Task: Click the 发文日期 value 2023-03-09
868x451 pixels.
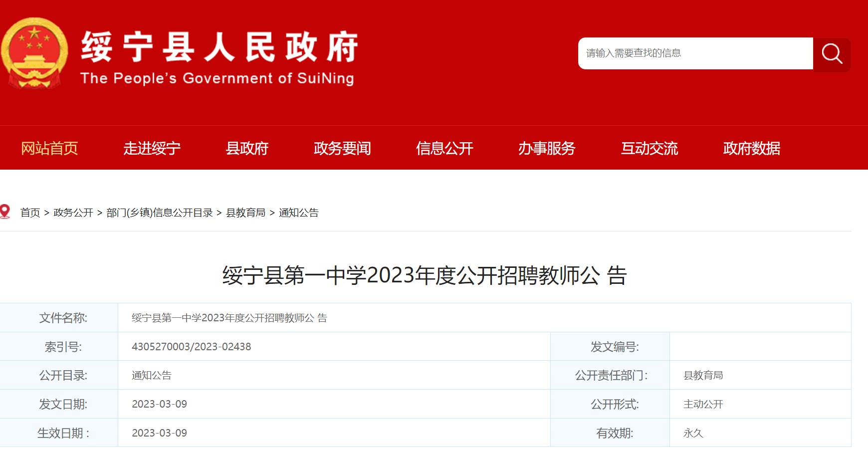Action: (x=160, y=404)
